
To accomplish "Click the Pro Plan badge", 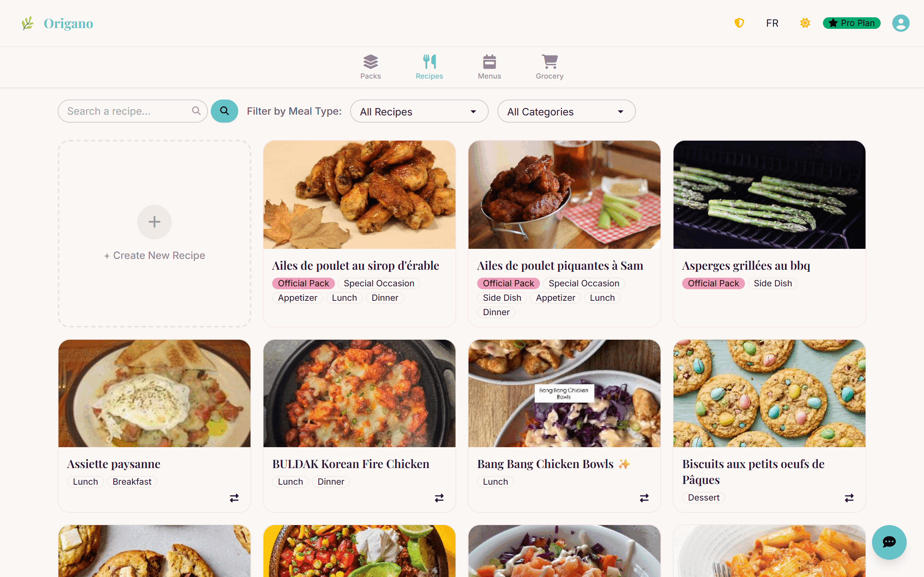I will point(851,23).
